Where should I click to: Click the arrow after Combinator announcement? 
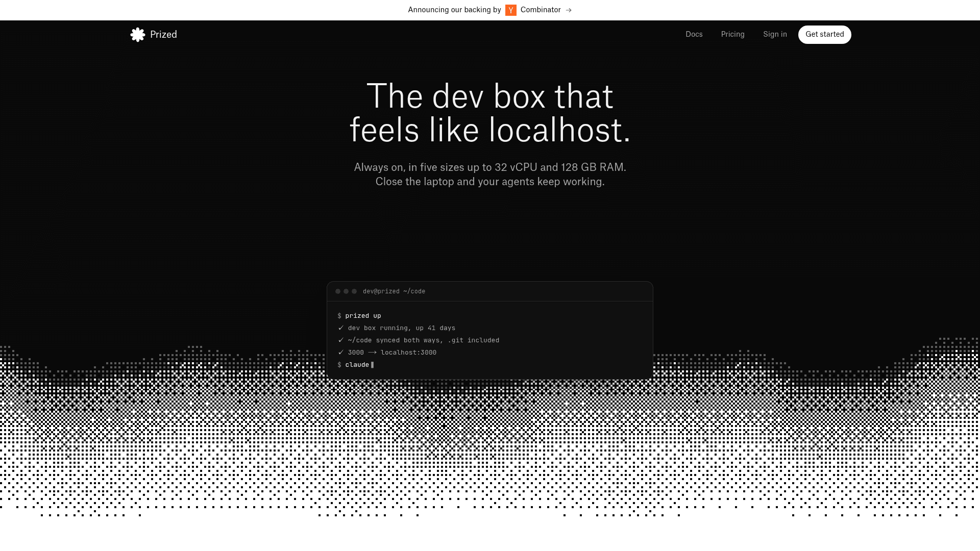(x=569, y=10)
